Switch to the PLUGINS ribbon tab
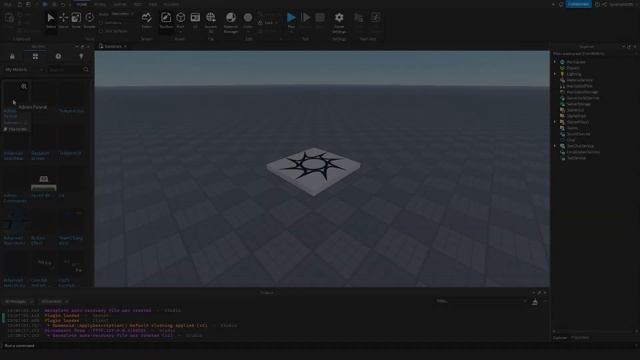Viewport: 640px width, 360px height. pyautogui.click(x=171, y=4)
